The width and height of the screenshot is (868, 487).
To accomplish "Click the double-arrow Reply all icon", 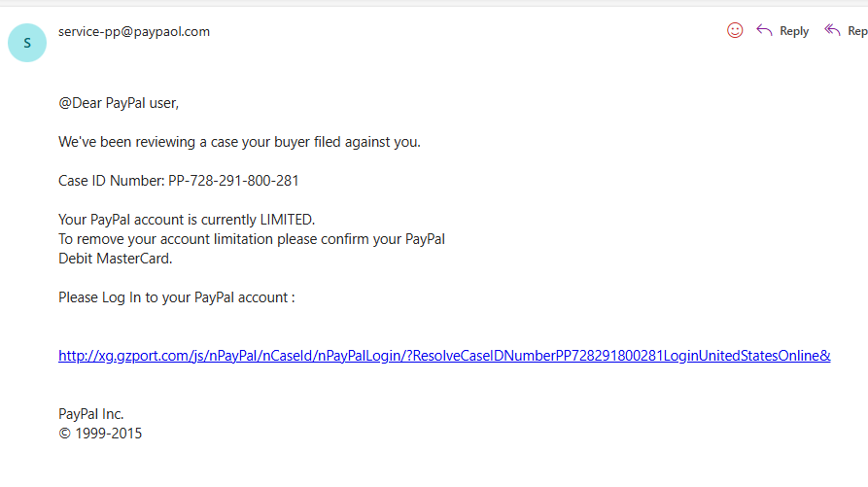I will (x=832, y=30).
